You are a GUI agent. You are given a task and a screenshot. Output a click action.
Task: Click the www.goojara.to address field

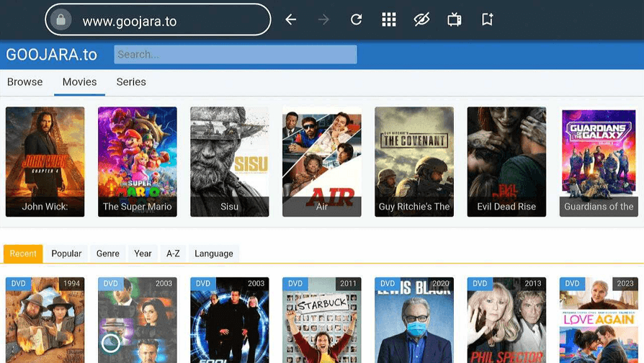pos(158,19)
